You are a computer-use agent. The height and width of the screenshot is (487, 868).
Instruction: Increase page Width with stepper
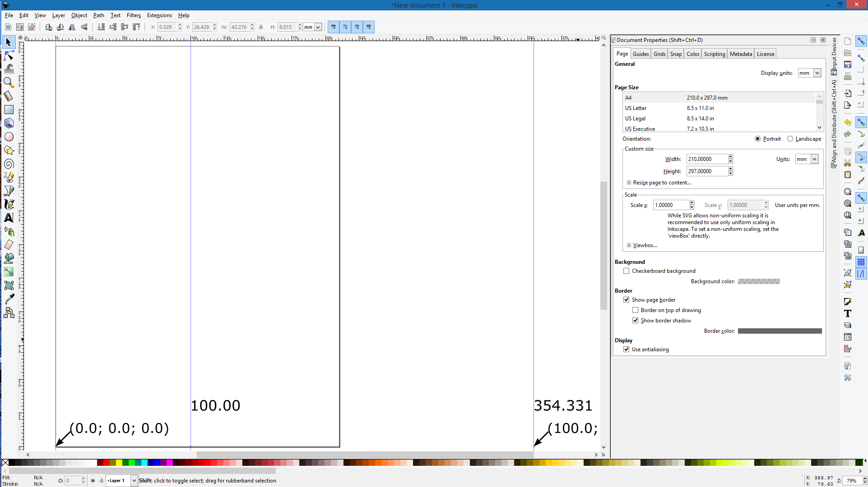[x=730, y=157]
